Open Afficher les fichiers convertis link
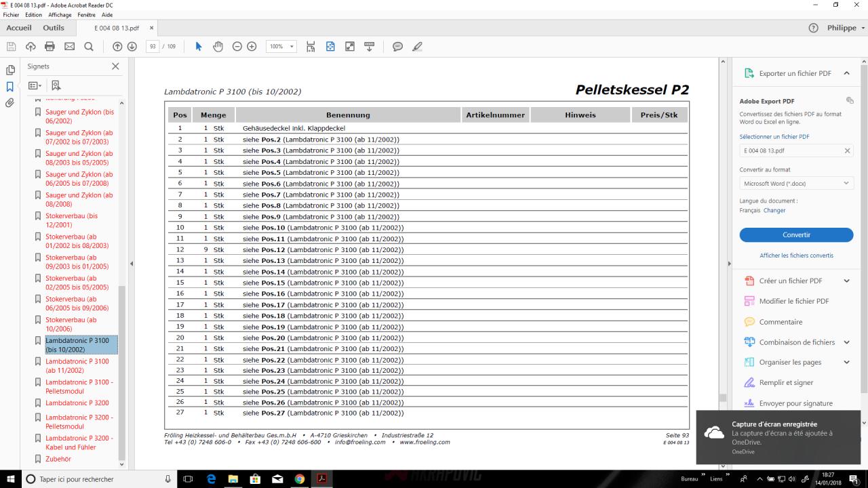 tap(796, 256)
